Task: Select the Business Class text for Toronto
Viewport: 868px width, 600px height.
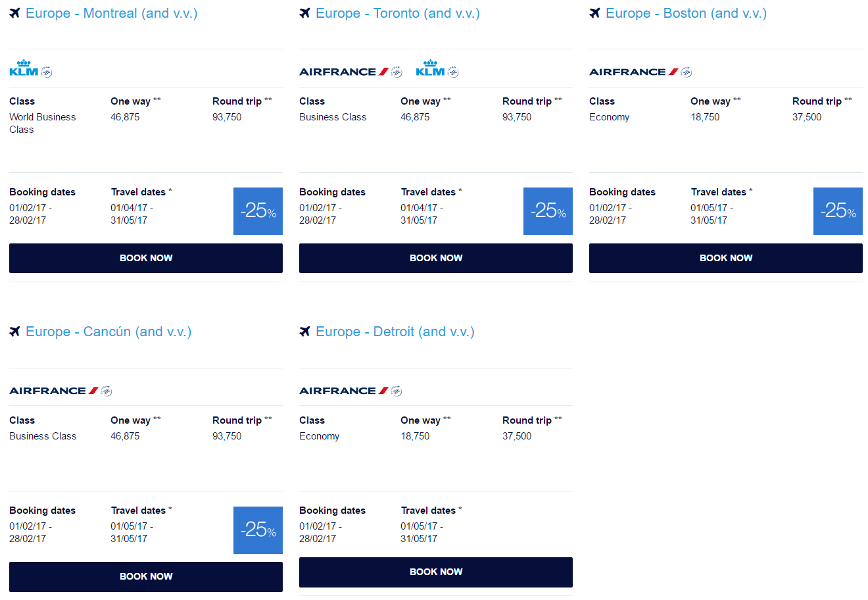Action: point(333,117)
